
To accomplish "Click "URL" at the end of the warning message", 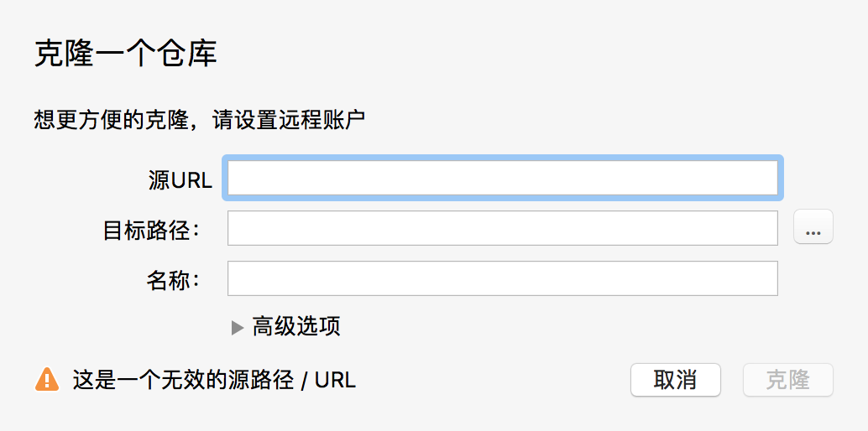I will tap(335, 380).
